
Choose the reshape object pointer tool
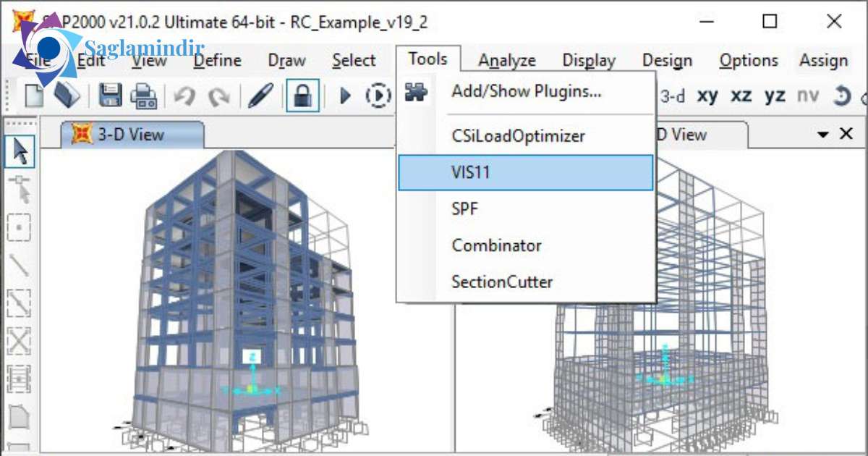(20, 190)
